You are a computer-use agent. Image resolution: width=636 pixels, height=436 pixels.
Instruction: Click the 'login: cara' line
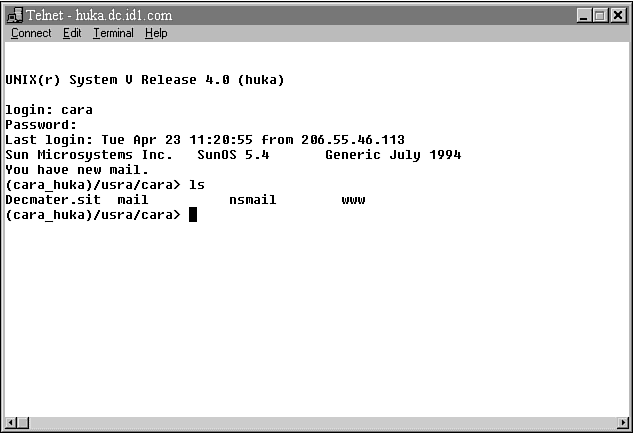[49, 110]
